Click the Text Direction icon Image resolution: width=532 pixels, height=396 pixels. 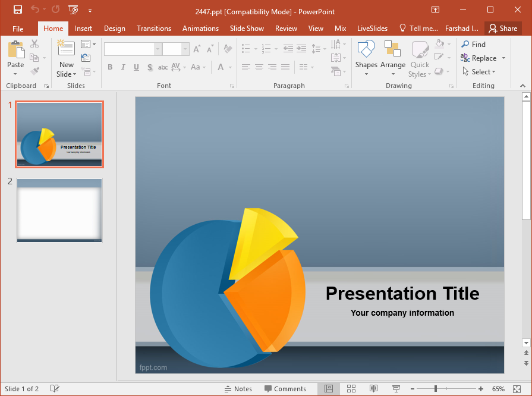pos(336,44)
